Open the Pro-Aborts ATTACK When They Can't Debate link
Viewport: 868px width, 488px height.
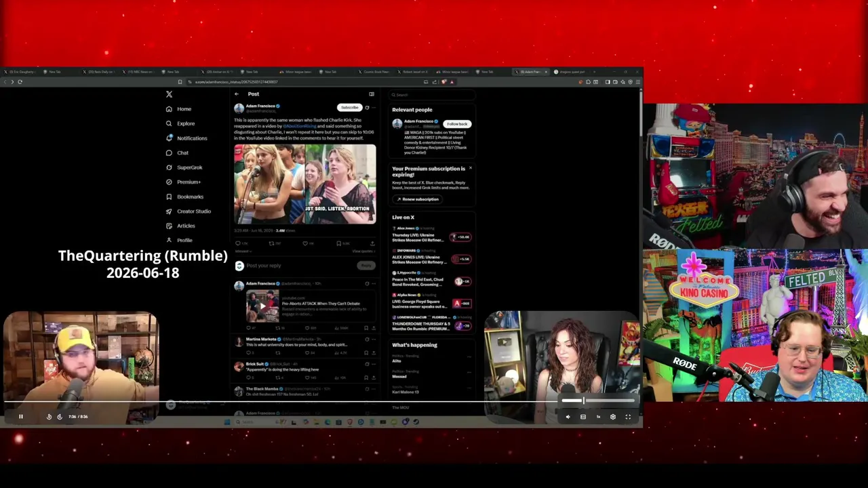click(x=321, y=304)
